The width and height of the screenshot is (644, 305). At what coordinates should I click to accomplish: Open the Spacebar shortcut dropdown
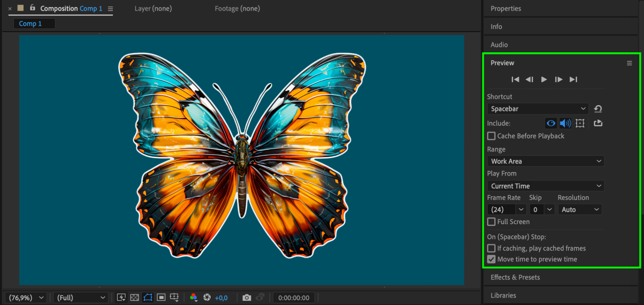point(538,109)
